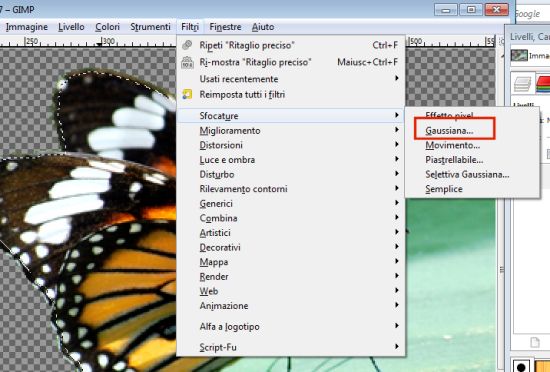Viewport: 550px width, 372px height.
Task: Open the Aiuto menu
Action: pos(263,27)
